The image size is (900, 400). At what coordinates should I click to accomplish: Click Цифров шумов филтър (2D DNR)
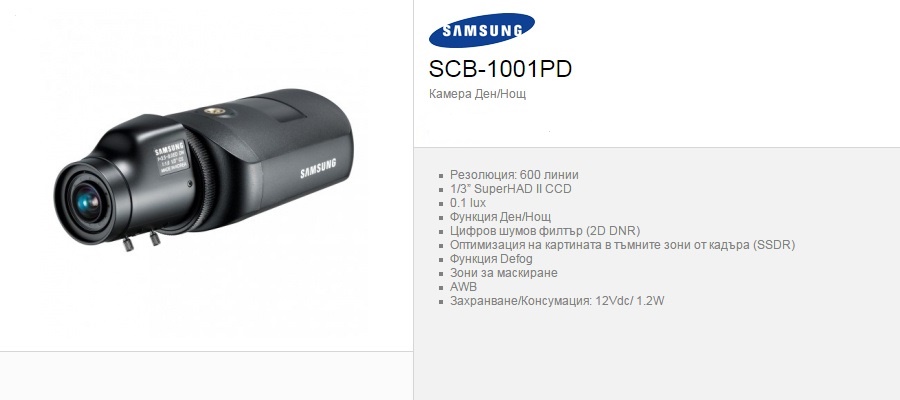pos(545,231)
